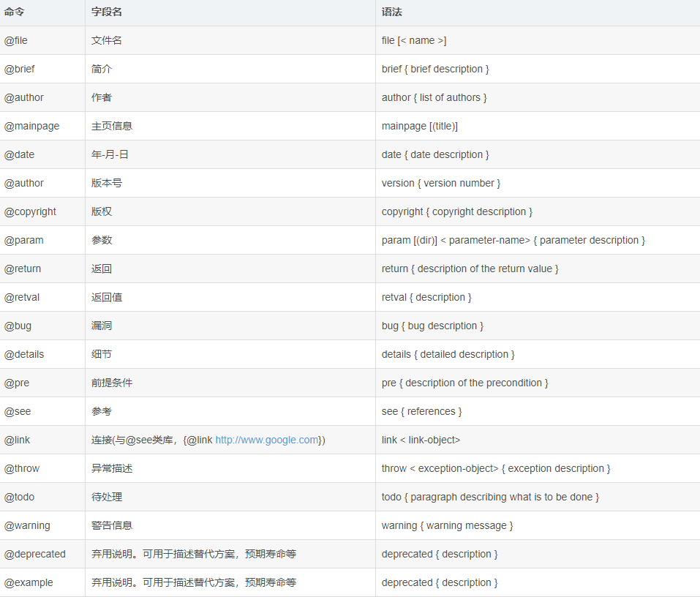The height and width of the screenshot is (597, 700).
Task: Select the @brief command cell
Action: click(20, 69)
